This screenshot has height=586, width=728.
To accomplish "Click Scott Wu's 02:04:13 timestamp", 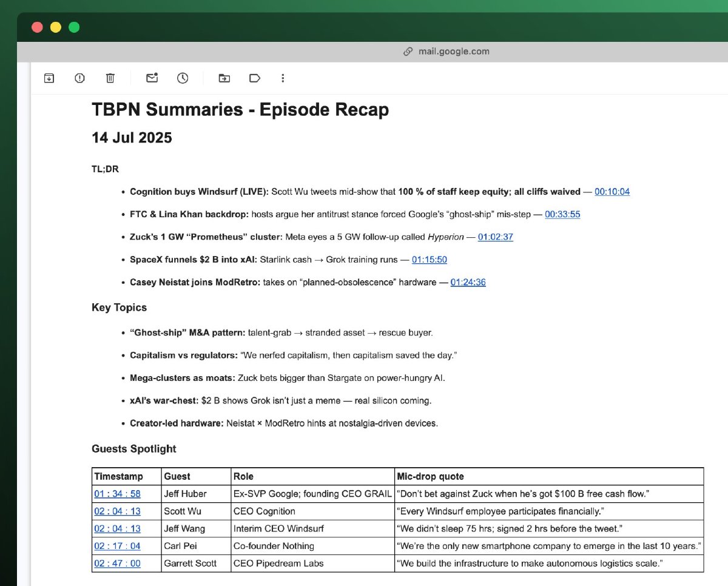I will click(116, 511).
